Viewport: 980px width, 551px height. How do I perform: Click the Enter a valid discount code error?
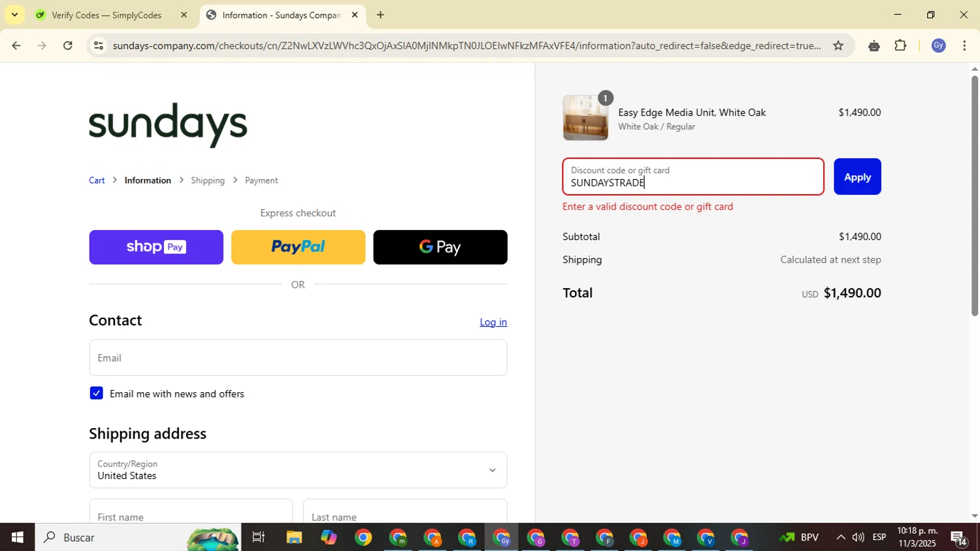[647, 207]
